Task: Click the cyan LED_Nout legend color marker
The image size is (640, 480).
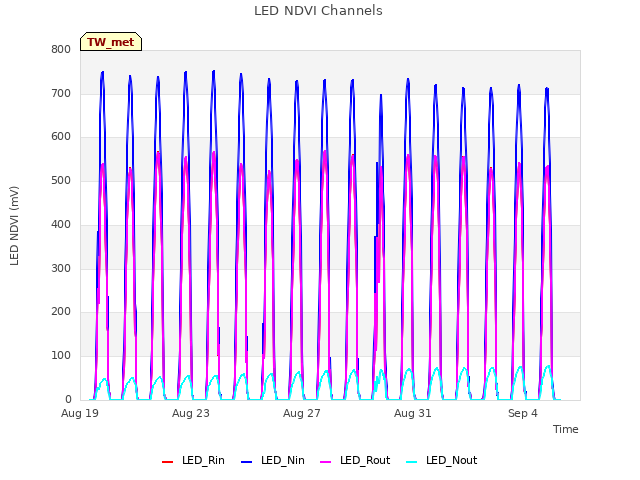Action: click(x=412, y=462)
